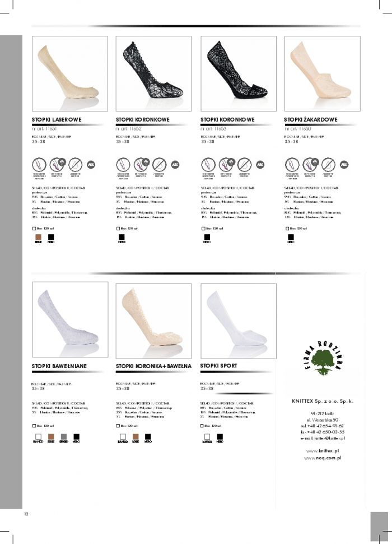Click the ABS badge under Stopki Laserowe
The image size is (392, 544).
[x=91, y=165]
